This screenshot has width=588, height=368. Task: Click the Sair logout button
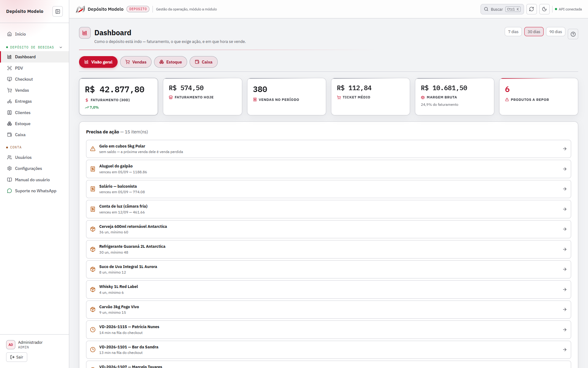point(17,357)
